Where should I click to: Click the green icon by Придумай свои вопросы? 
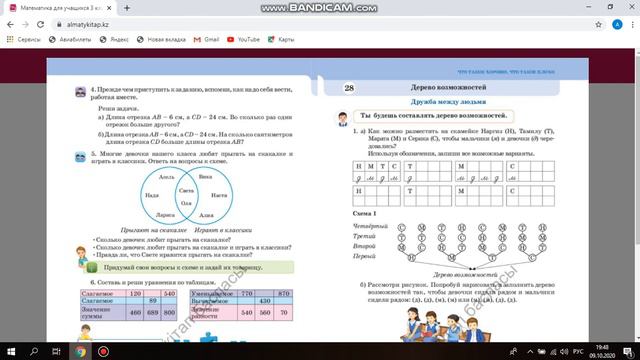(x=92, y=267)
